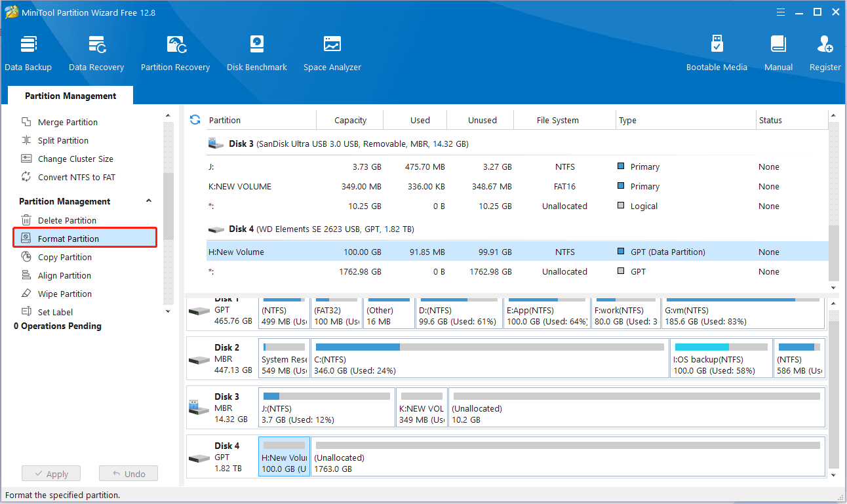Open the Bootable Media creator
Viewport: 847px width, 504px height.
[x=717, y=52]
